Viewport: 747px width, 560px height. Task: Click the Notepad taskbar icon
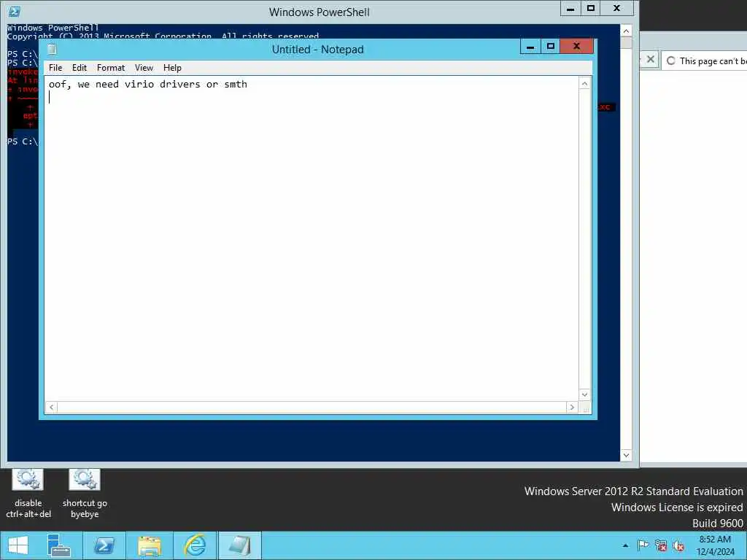239,545
